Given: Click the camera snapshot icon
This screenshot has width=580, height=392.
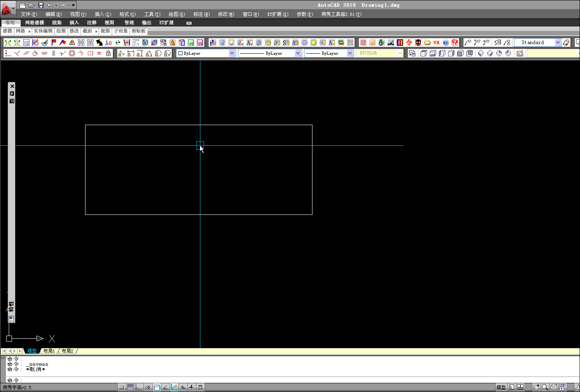Looking at the screenshot, I should tap(520, 53).
